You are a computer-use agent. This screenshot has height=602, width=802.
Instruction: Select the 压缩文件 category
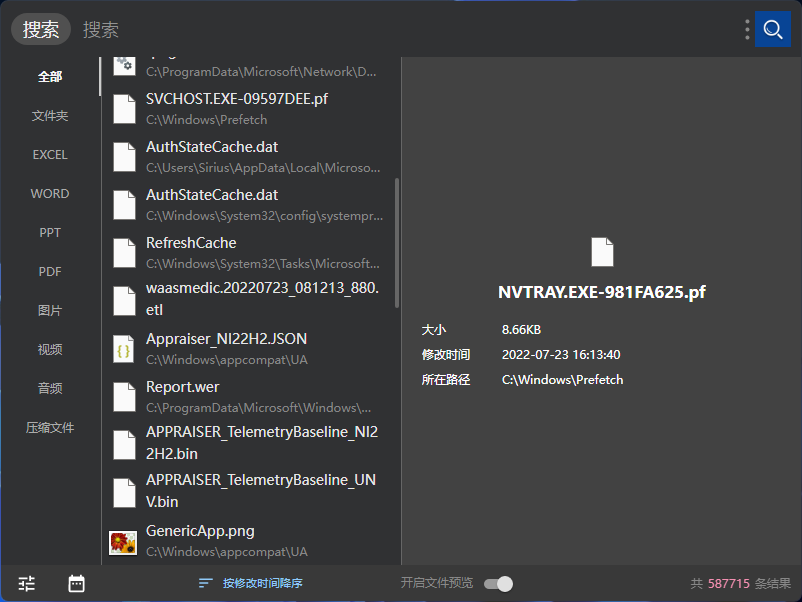(50, 428)
